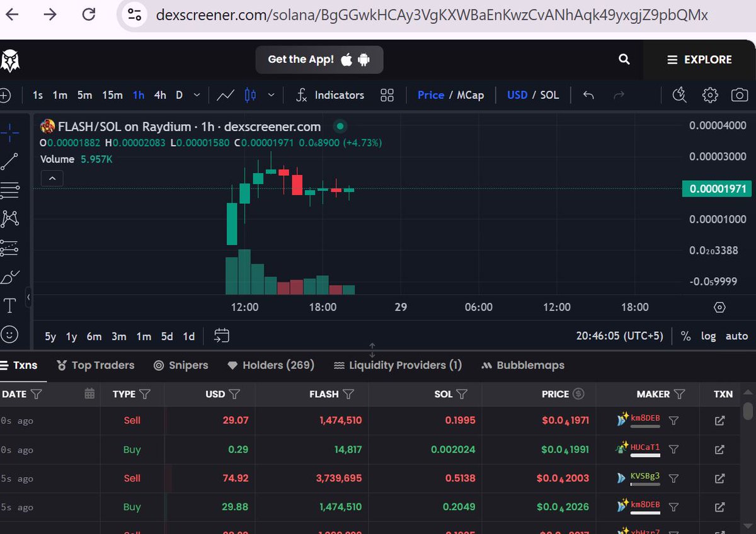Open the Snipers tab
Screen dimensions: 756x534
point(181,365)
